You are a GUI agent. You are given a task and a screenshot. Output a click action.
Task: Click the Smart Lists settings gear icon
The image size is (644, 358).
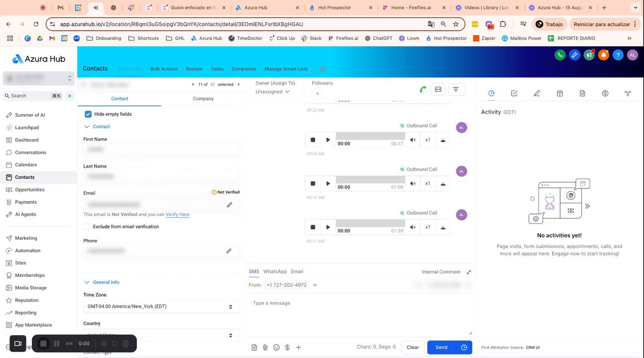click(322, 69)
